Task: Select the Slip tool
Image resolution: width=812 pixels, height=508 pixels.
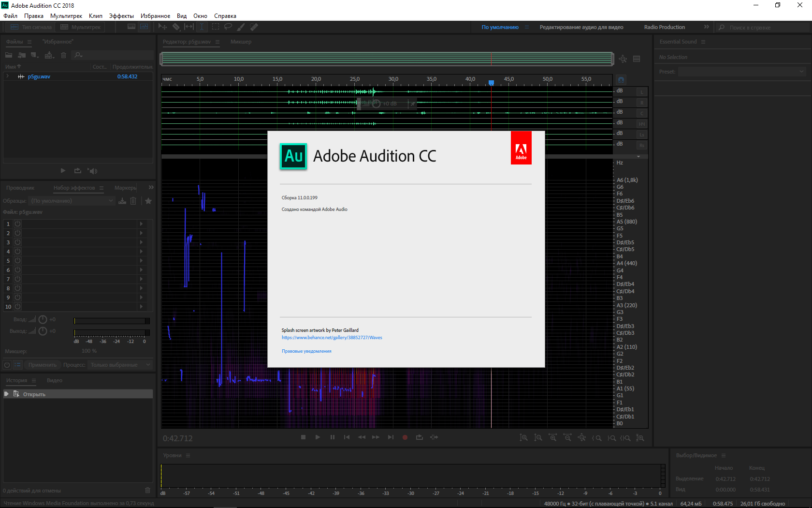Action: (x=189, y=27)
